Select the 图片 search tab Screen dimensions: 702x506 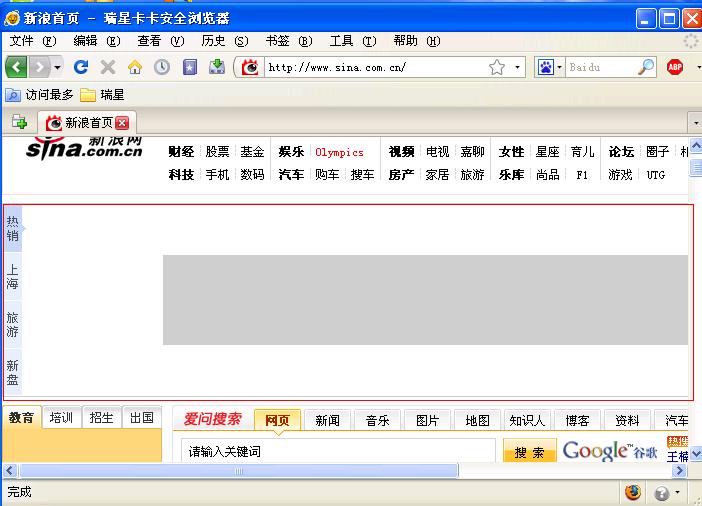[427, 420]
